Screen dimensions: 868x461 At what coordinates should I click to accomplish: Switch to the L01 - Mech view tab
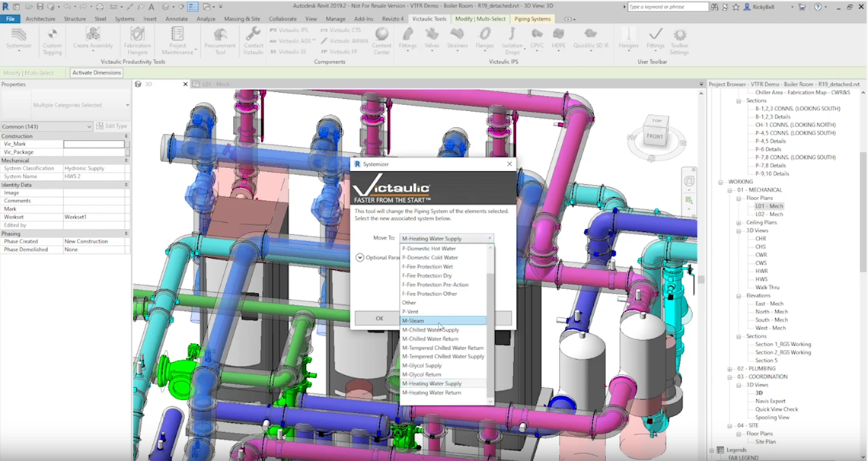click(x=215, y=84)
